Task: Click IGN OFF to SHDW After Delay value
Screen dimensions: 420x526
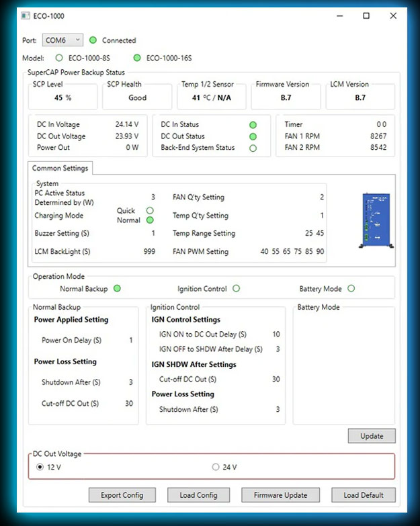Action: tap(278, 349)
